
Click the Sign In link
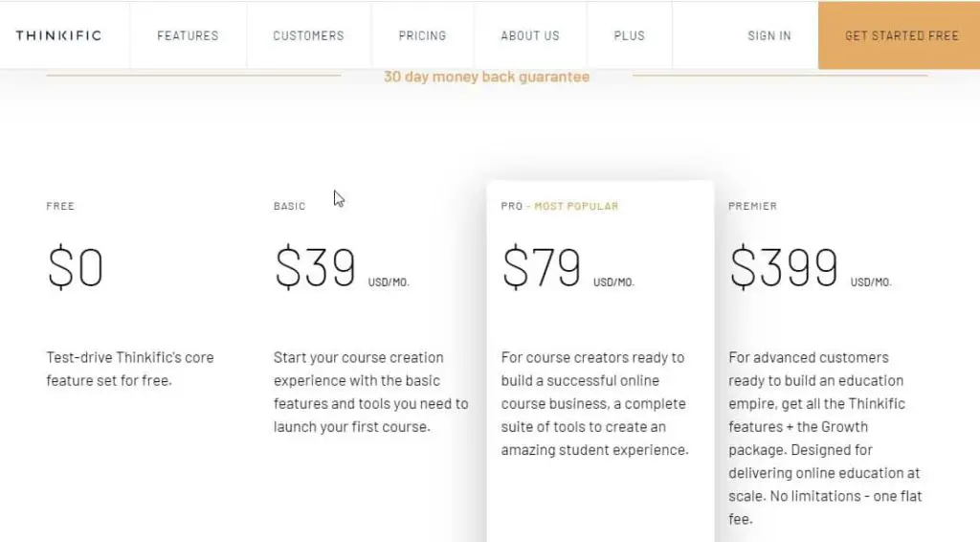(x=769, y=35)
